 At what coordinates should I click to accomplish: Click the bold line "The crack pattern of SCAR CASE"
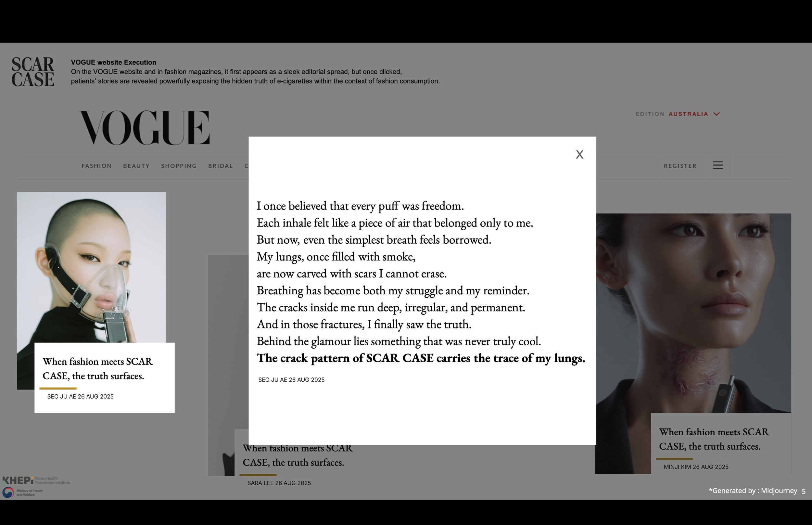tap(421, 358)
